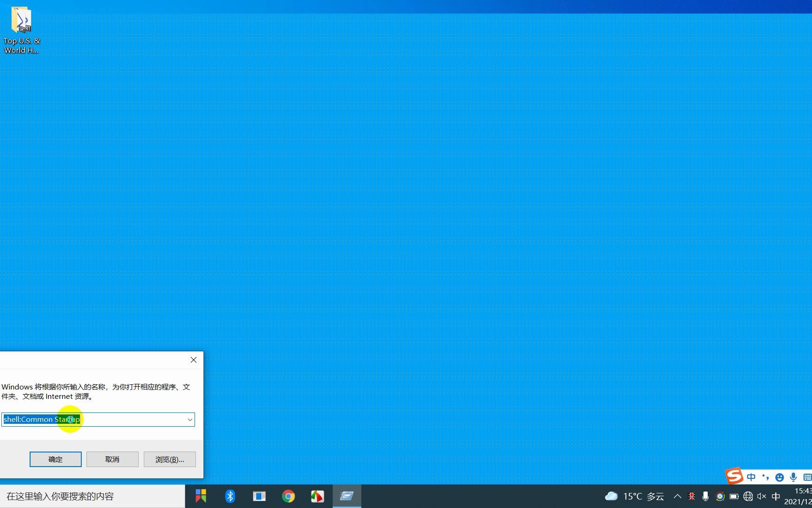The image size is (812, 508).
Task: Launch Google Chrome from the taskbar
Action: [x=288, y=496]
